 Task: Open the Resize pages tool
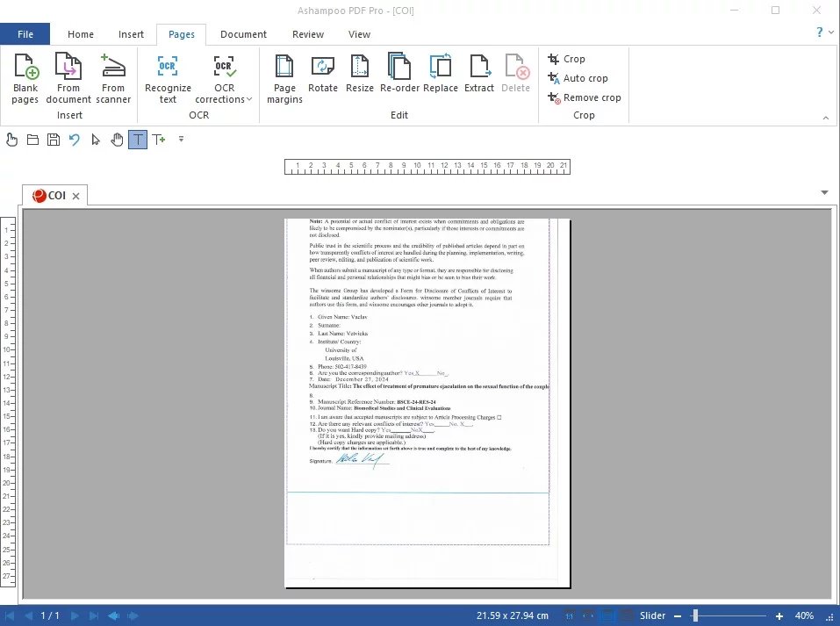point(360,74)
